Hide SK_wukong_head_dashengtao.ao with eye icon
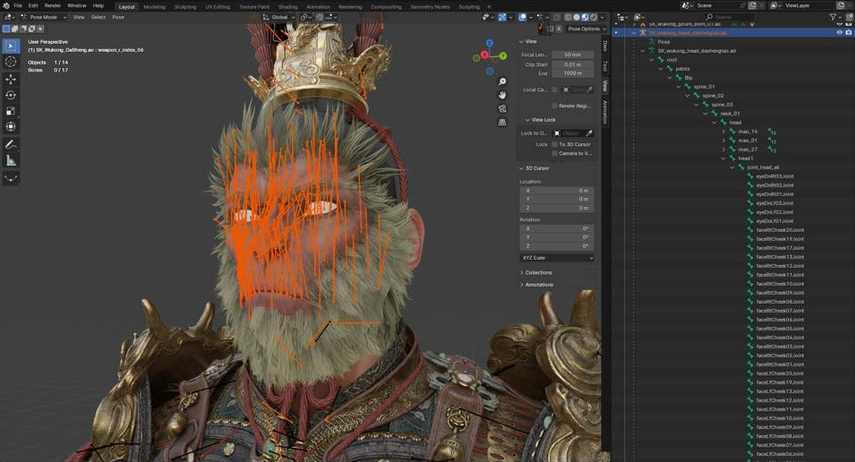This screenshot has width=855, height=462. (x=840, y=33)
